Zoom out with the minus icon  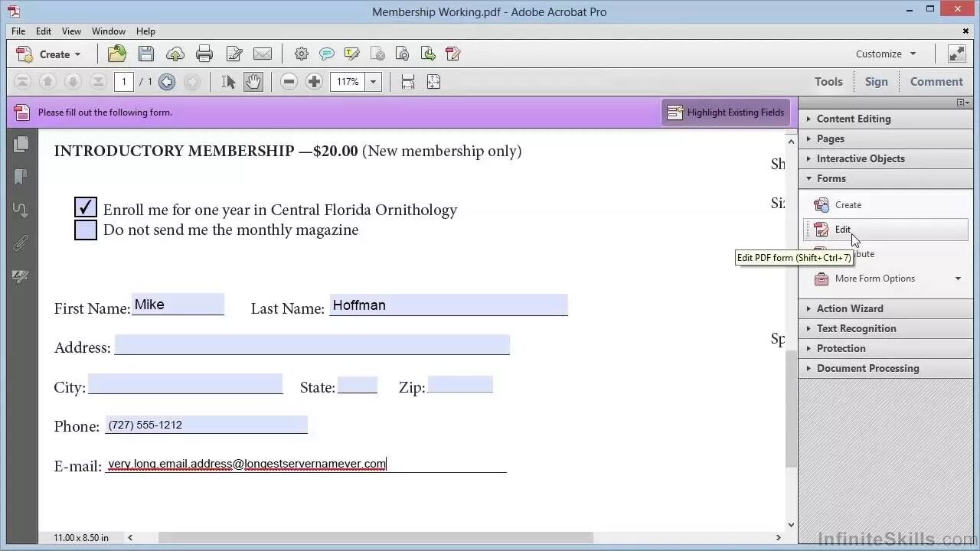[289, 82]
